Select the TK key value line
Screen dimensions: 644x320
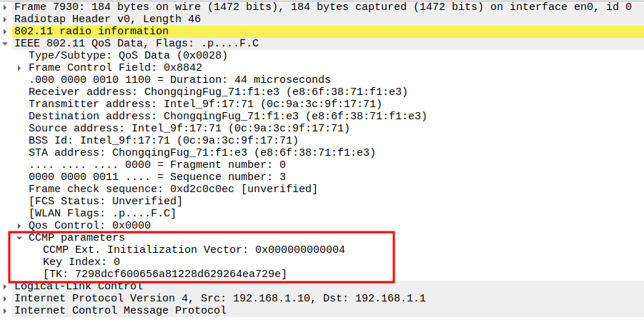point(164,274)
